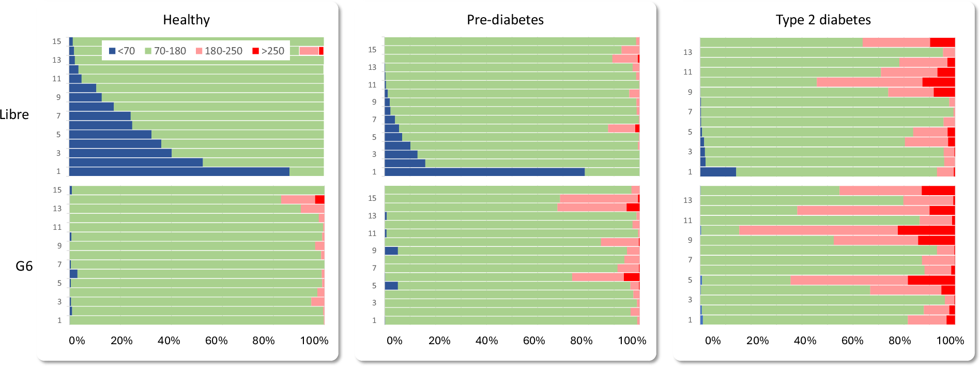
Task: Click the G6 row label
Action: click(24, 266)
